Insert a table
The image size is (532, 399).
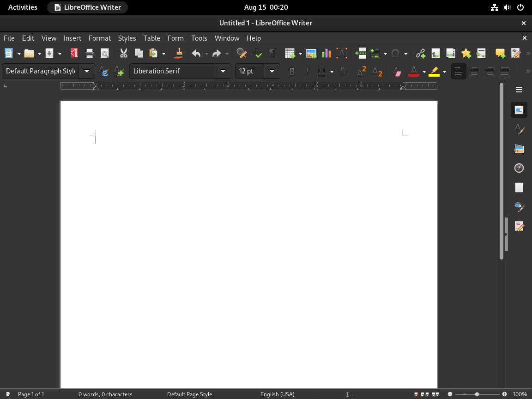click(290, 53)
